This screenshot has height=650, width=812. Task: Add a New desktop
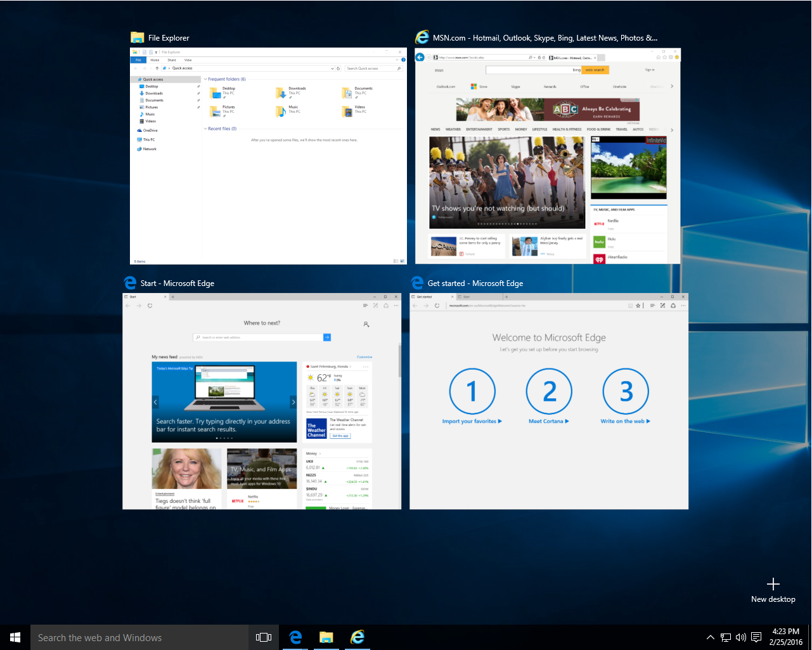pyautogui.click(x=773, y=590)
